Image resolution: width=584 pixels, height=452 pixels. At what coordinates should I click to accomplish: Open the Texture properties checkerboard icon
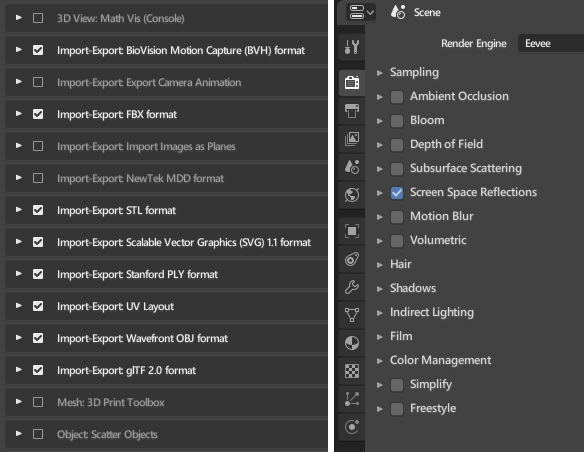click(x=352, y=371)
